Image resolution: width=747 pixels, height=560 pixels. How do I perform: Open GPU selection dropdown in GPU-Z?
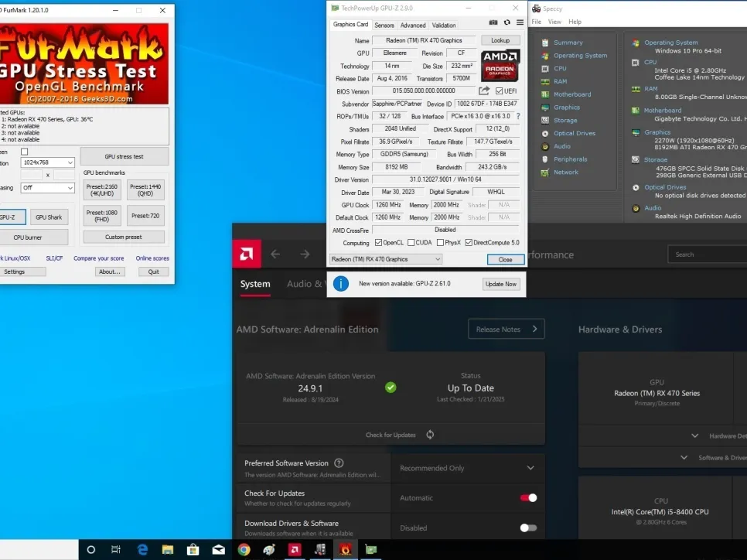(385, 259)
